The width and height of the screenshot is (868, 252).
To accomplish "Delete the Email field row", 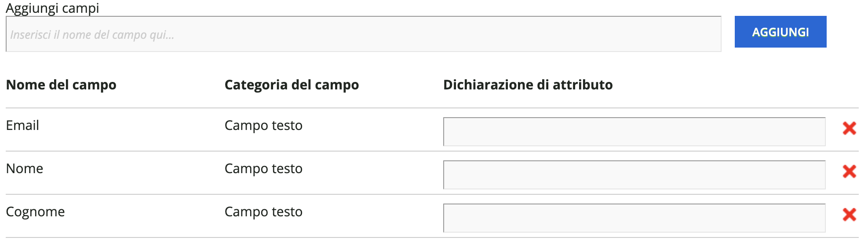I will pos(849,128).
